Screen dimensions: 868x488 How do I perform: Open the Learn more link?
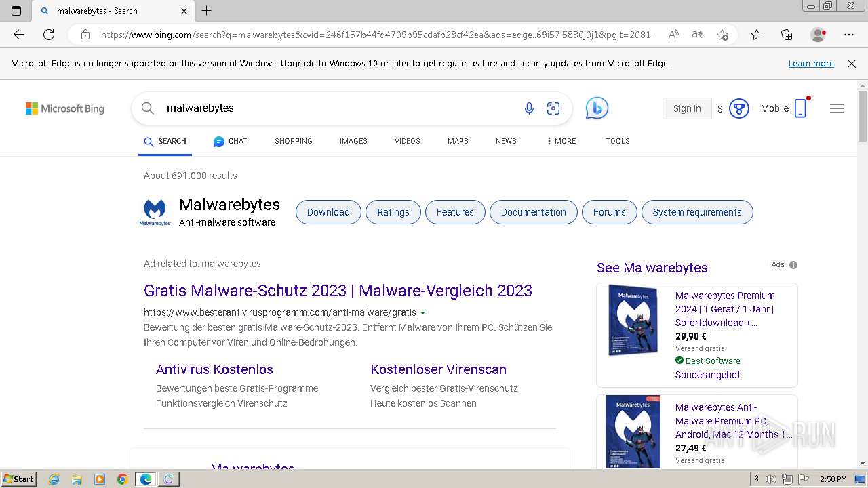tap(811, 64)
